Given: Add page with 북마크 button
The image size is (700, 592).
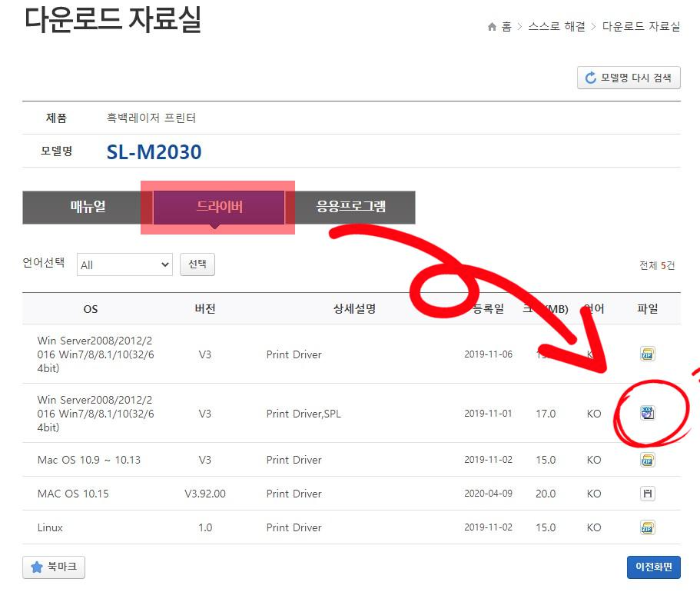Looking at the screenshot, I should 54,567.
